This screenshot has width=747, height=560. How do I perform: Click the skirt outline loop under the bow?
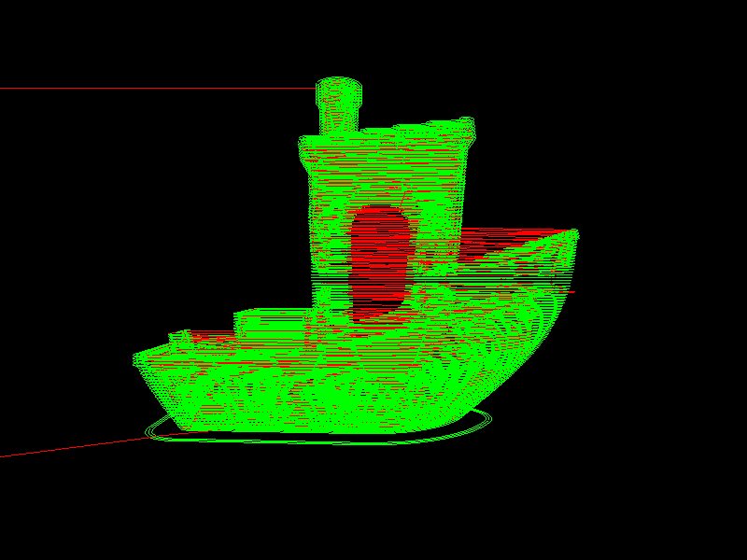[481, 419]
